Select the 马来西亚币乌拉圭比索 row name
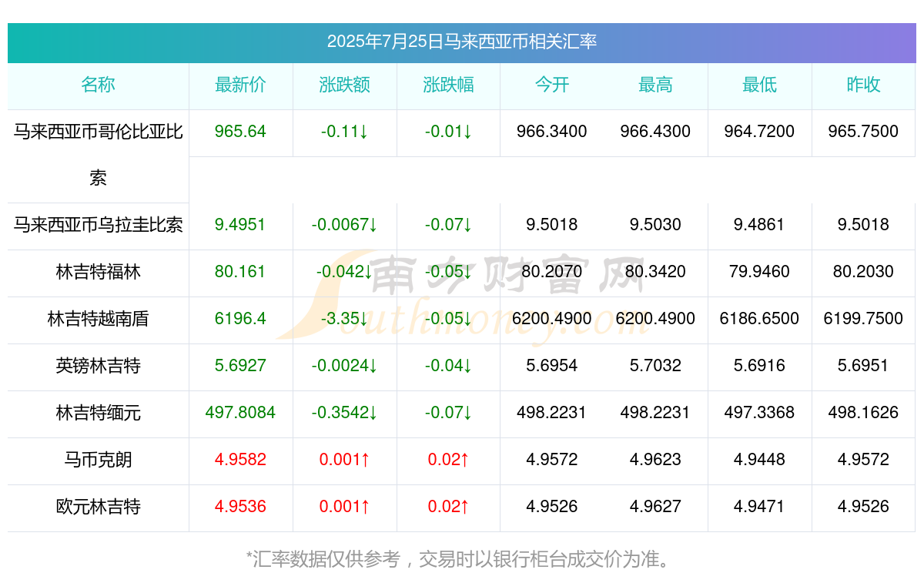Viewport: 924px width, 583px height. (98, 225)
